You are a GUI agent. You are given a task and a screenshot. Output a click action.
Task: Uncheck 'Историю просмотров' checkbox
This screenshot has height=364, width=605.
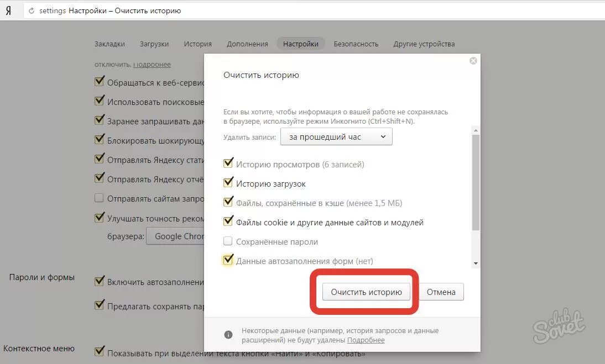228,163
